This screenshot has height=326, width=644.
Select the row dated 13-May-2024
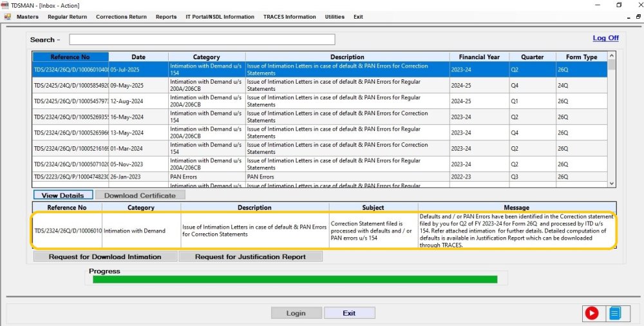coord(320,132)
